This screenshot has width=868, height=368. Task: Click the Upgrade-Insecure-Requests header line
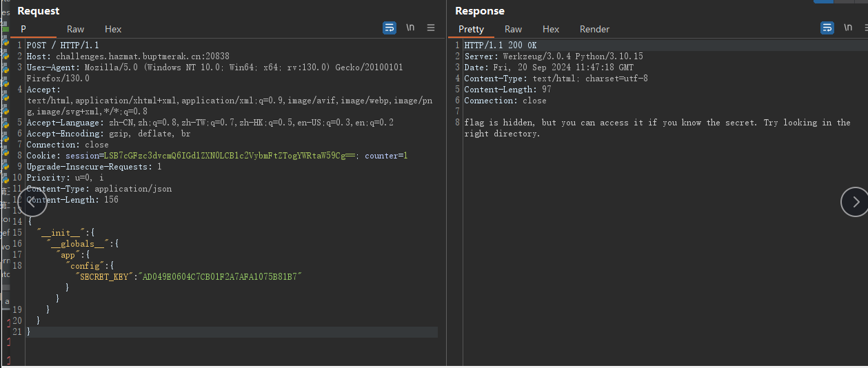[x=94, y=167]
